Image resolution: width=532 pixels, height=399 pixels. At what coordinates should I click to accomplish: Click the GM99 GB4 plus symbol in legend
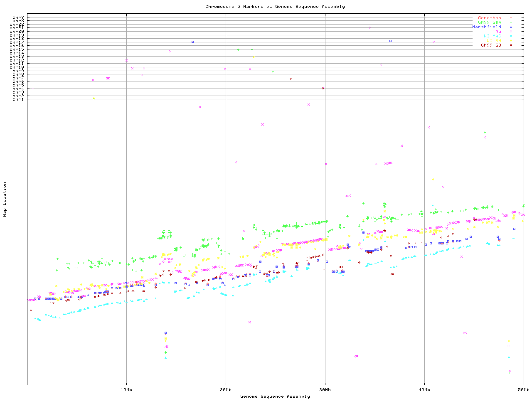click(511, 22)
